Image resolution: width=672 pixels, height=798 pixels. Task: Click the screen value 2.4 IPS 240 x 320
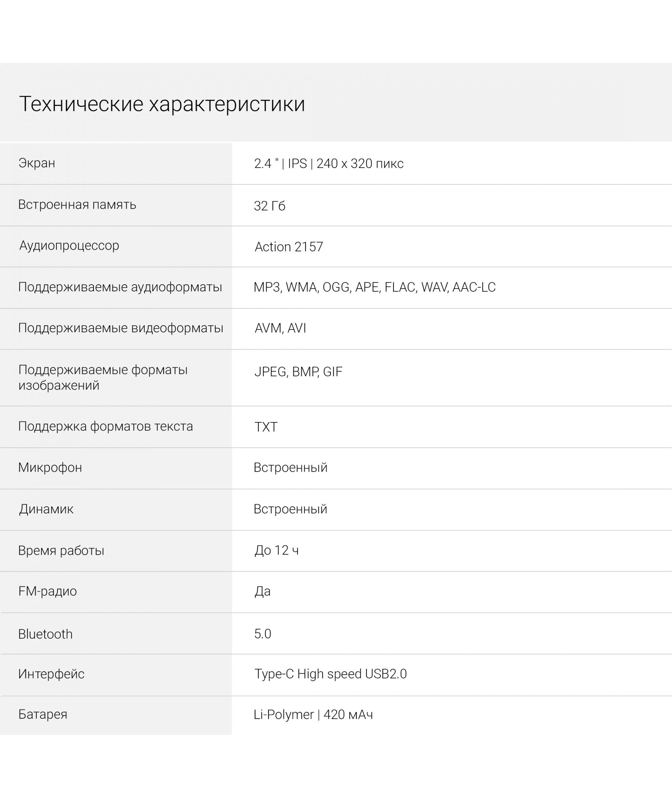[328, 163]
